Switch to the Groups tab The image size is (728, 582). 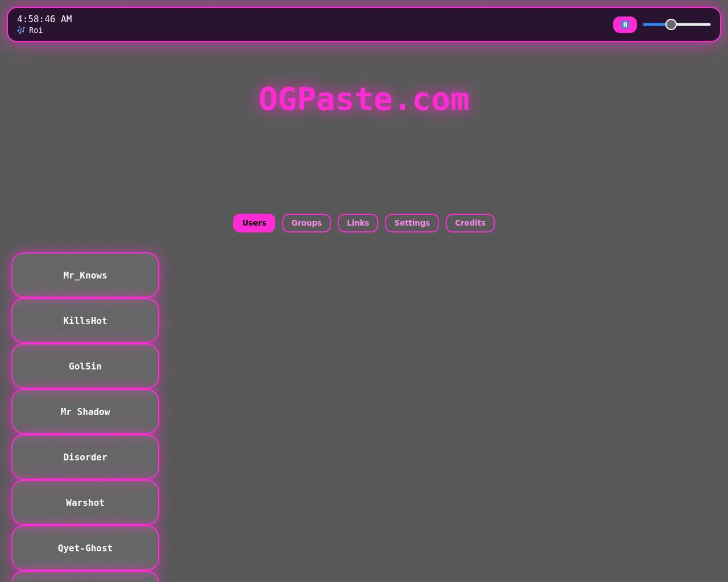[307, 223]
